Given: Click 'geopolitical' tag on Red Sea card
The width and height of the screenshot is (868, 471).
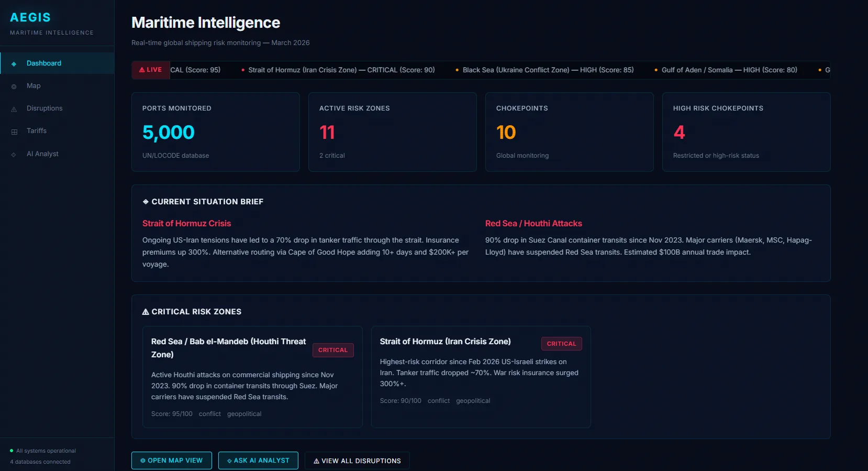Looking at the screenshot, I should 244,414.
